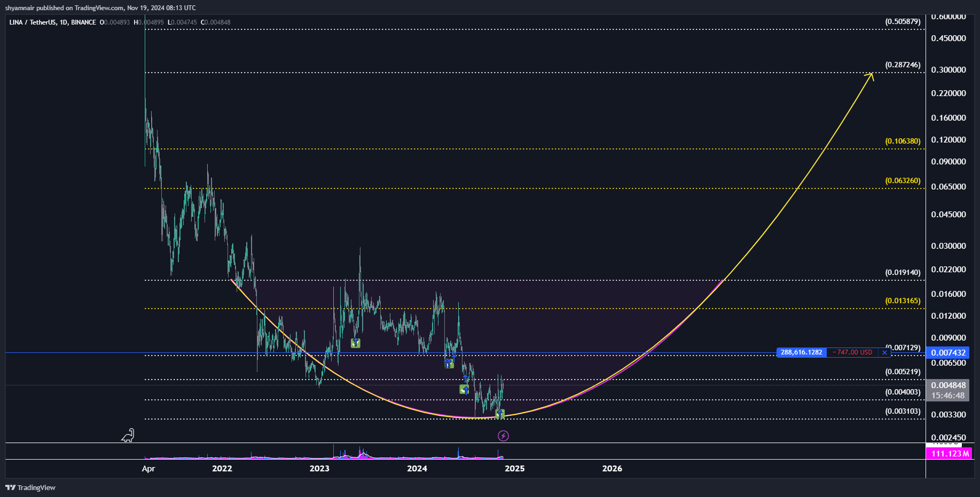Click the pink volume label 111.123 M
Screen dimensions: 980x497
click(x=950, y=453)
